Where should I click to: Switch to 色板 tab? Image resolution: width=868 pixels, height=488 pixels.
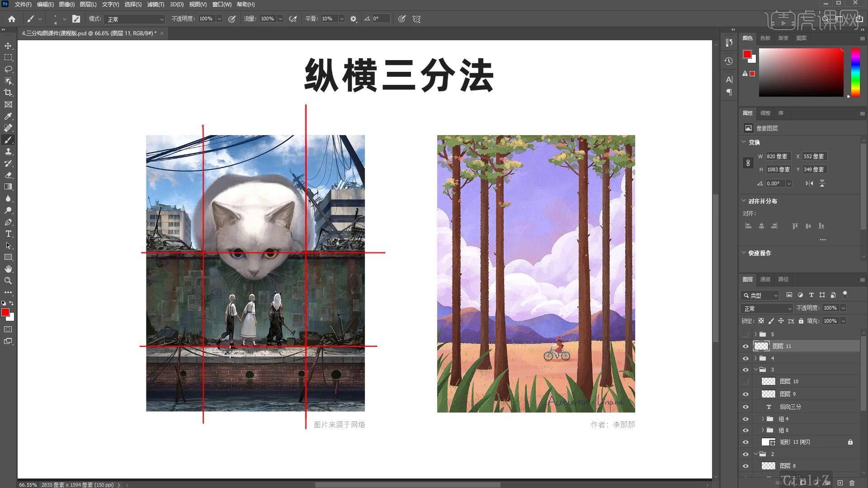click(765, 38)
